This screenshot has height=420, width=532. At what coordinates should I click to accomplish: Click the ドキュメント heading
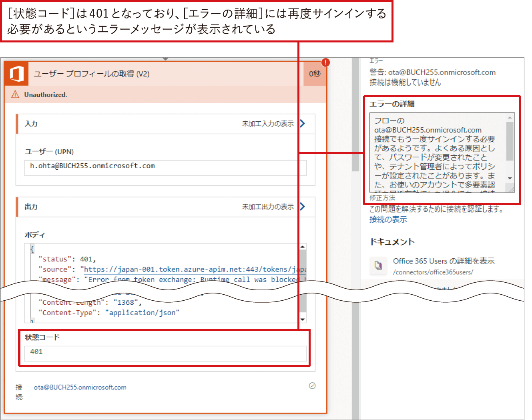point(392,242)
